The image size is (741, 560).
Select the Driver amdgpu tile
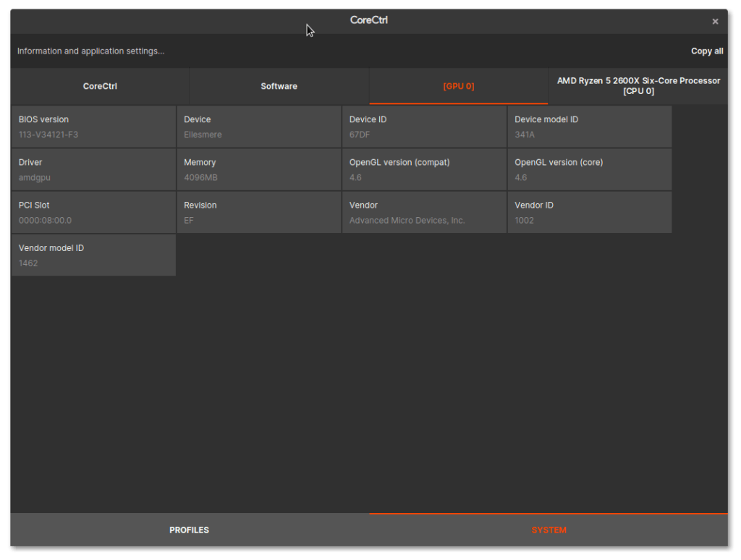click(x=93, y=169)
